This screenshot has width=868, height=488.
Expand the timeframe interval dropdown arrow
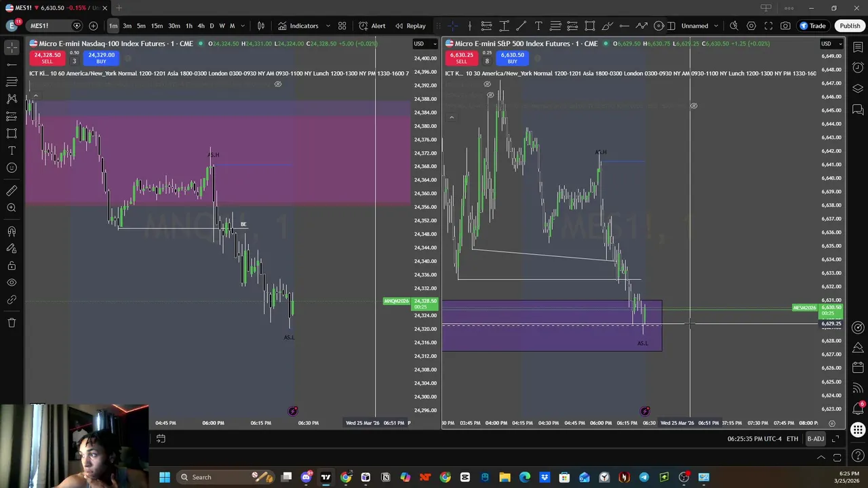point(242,26)
